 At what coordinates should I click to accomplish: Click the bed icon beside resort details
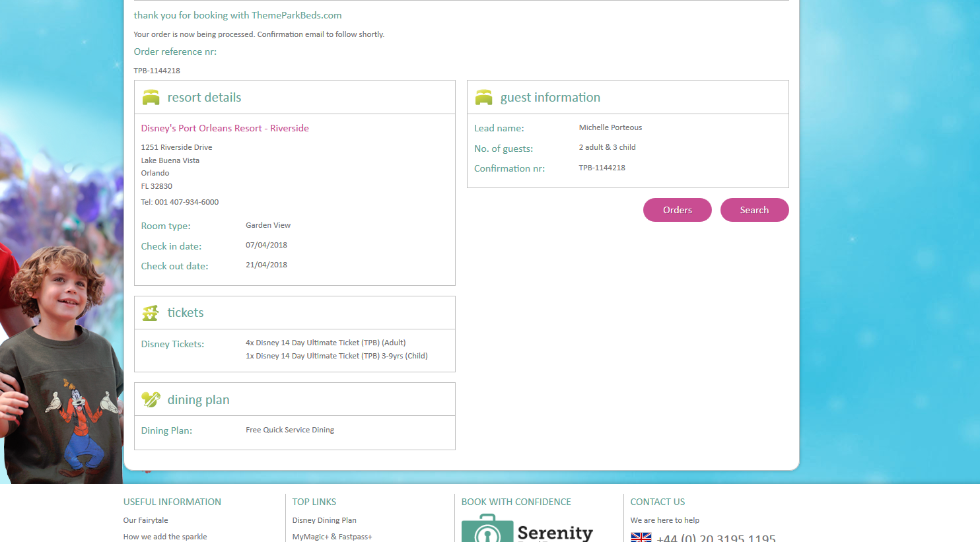[151, 98]
